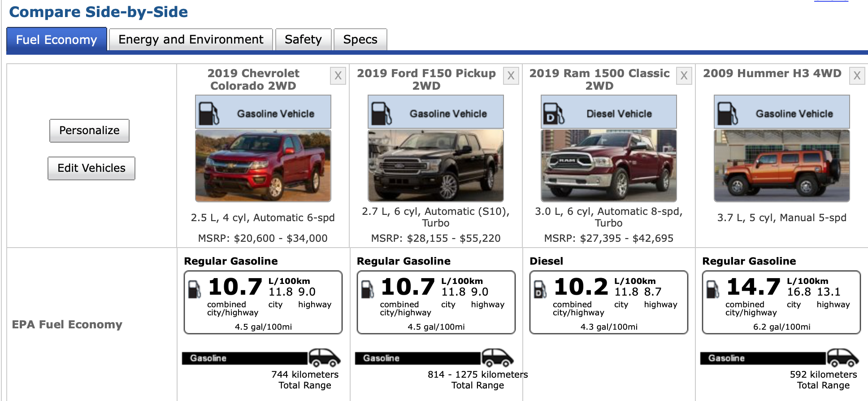Remove the 2019 Chevrolet Colorado 2WD column
This screenshot has width=868, height=401.
pyautogui.click(x=338, y=76)
